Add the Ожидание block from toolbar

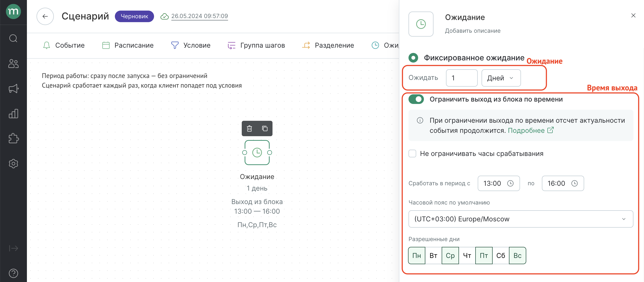pyautogui.click(x=385, y=45)
